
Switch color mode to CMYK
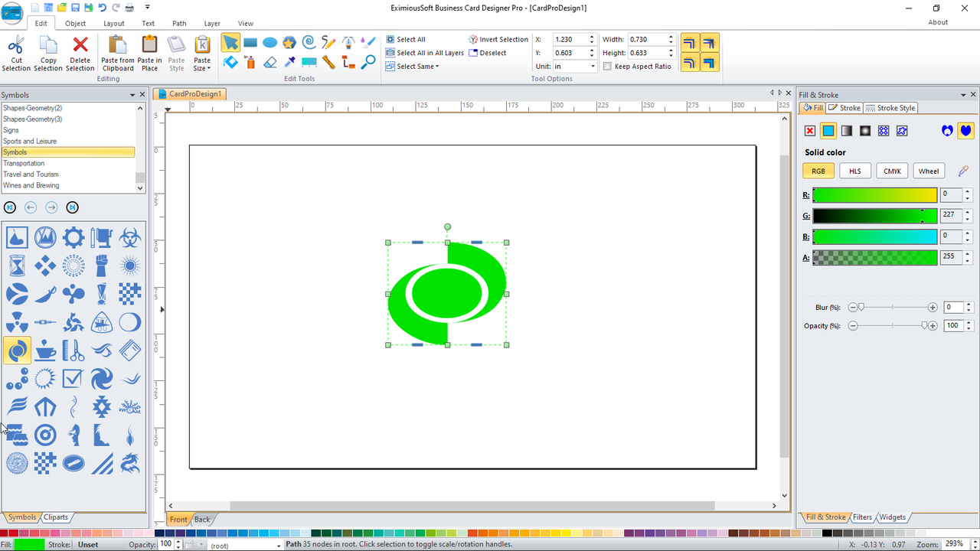[x=892, y=171]
